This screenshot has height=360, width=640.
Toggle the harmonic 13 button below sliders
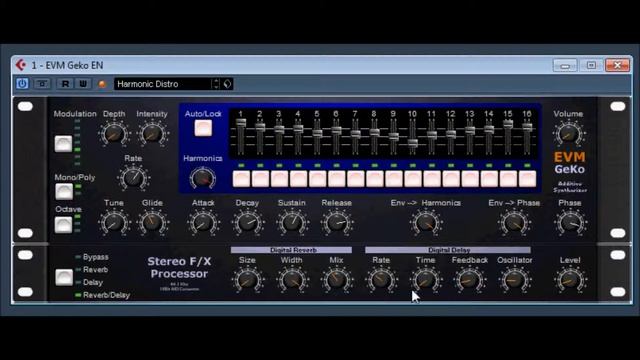tap(470, 179)
